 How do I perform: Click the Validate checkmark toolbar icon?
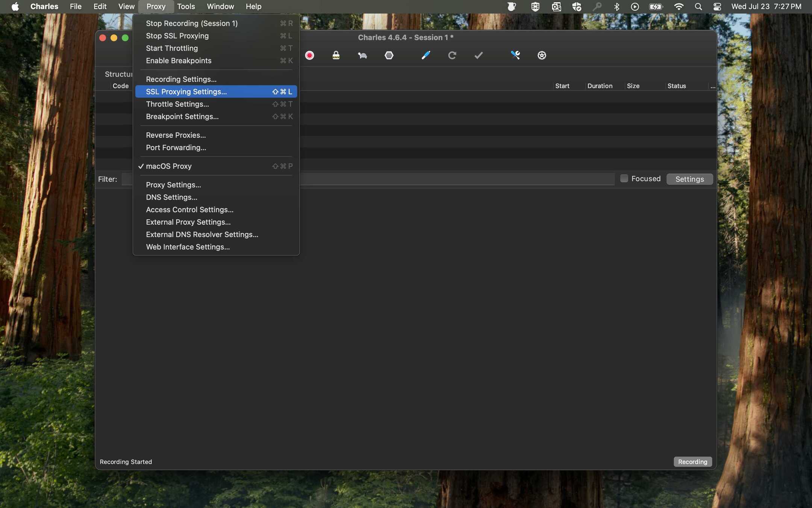[x=479, y=55]
